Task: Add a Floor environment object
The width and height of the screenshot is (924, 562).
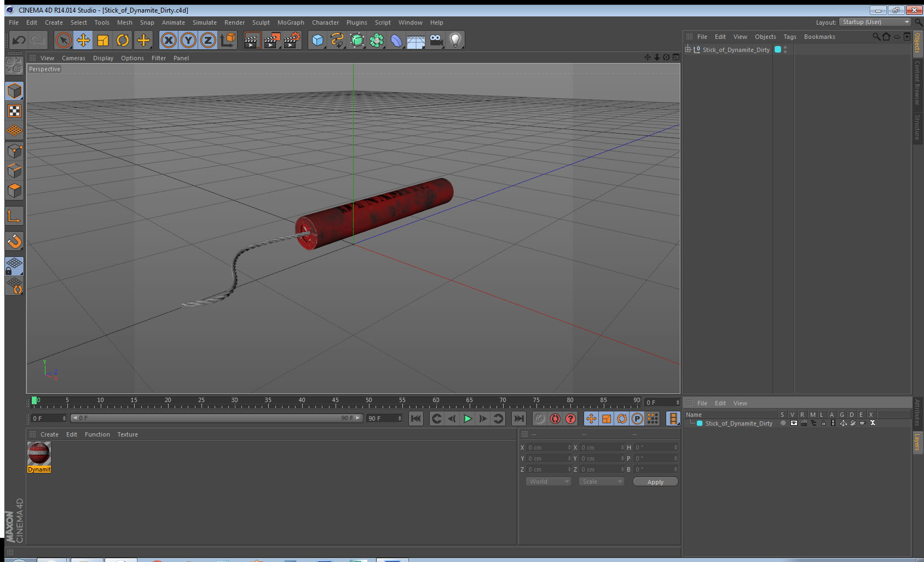Action: point(416,40)
